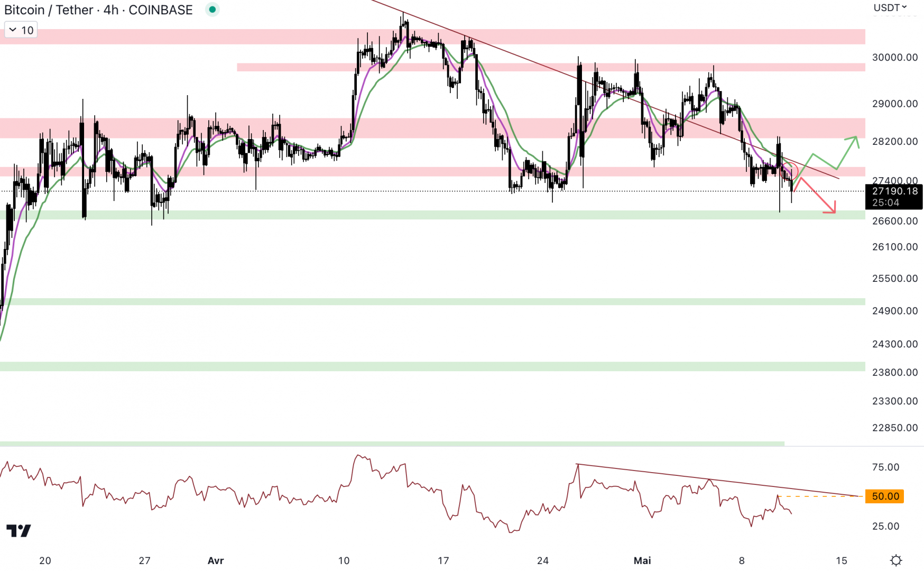924x571 pixels.
Task: Click the RSI 75.00 scale label
Action: click(x=886, y=467)
